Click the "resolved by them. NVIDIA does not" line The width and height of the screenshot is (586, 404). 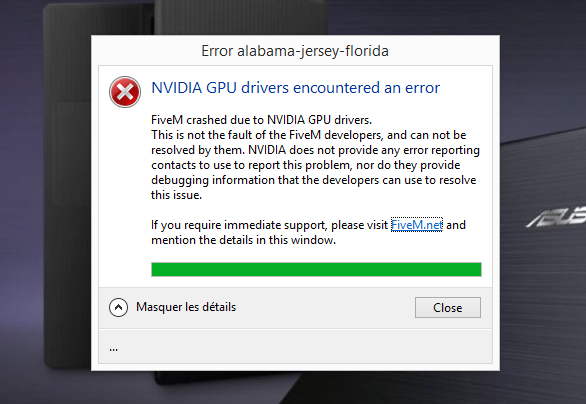[x=315, y=150]
